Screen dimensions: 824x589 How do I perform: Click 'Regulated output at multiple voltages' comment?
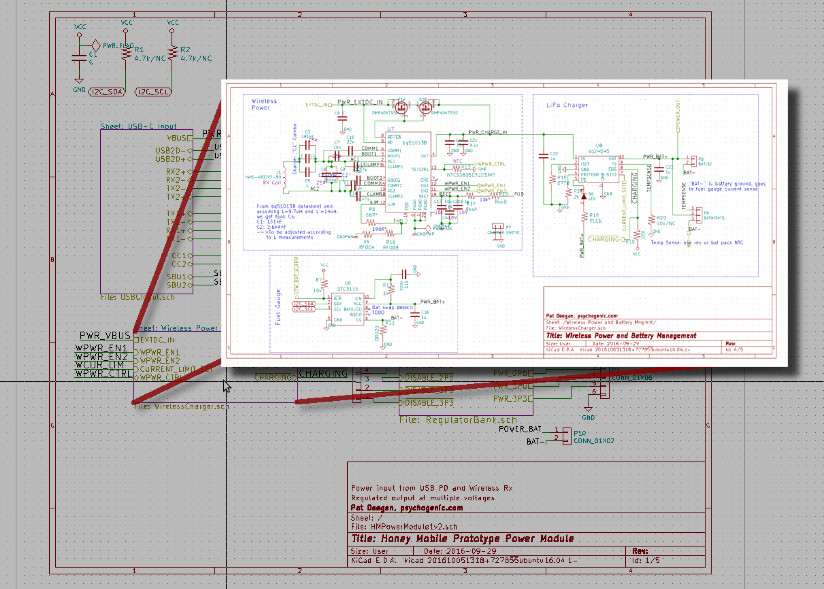click(423, 498)
